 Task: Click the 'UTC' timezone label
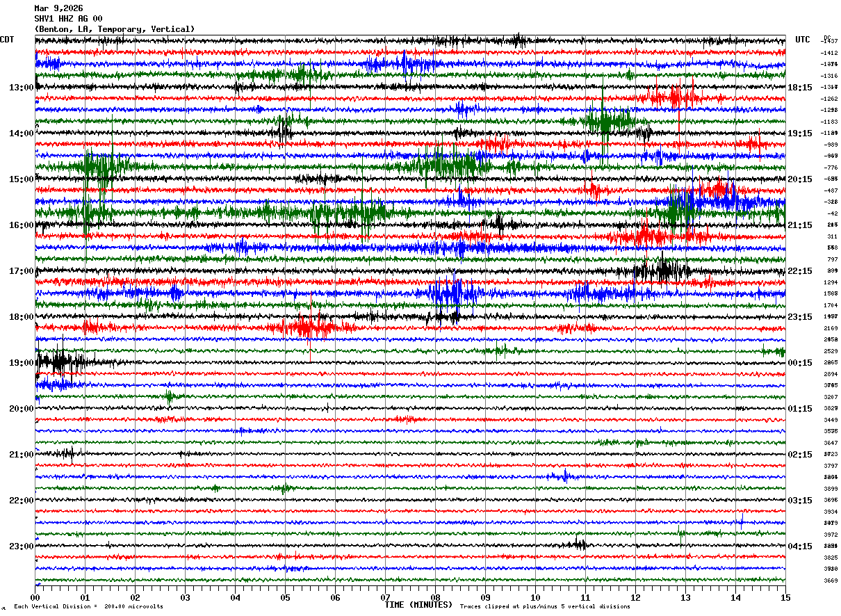click(803, 40)
